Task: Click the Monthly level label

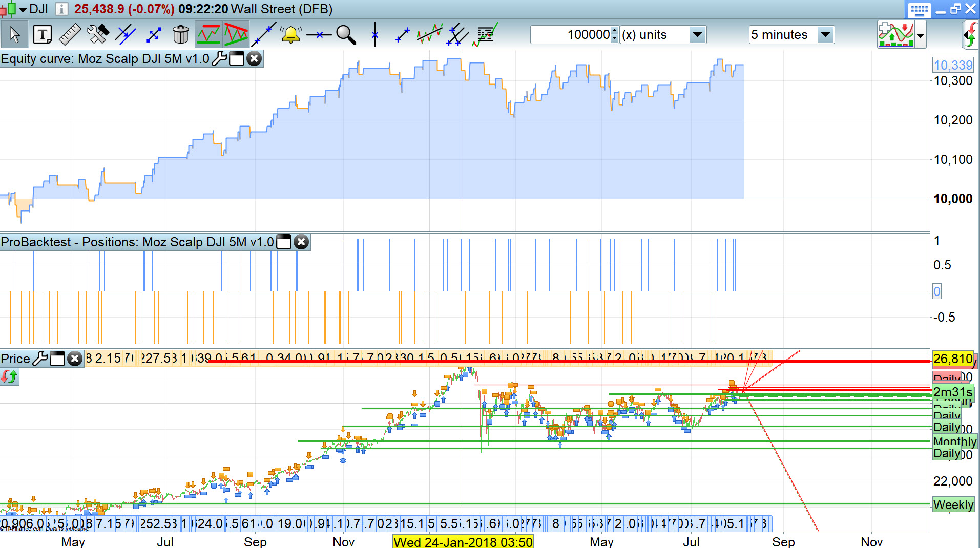Action: tap(955, 441)
